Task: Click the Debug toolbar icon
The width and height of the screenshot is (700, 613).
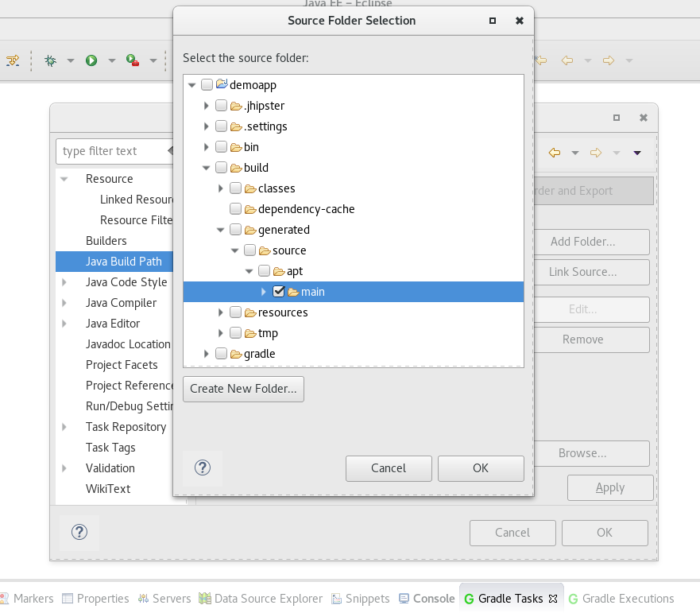Action: coord(51,61)
